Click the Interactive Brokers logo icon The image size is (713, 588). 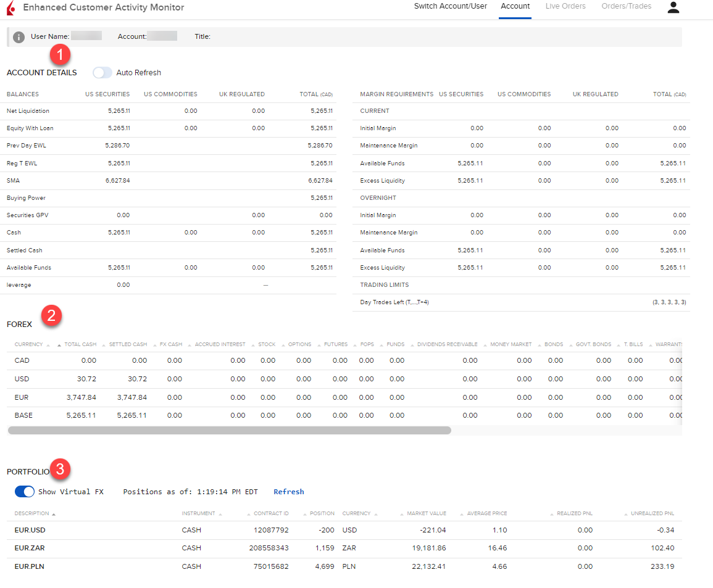(11, 8)
